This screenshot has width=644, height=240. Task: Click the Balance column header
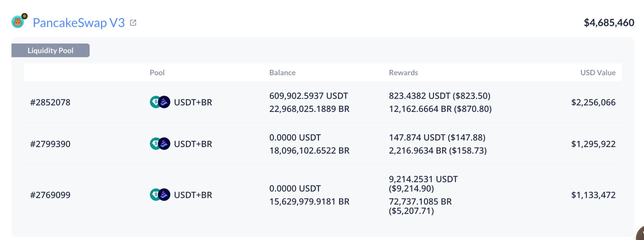(x=282, y=73)
